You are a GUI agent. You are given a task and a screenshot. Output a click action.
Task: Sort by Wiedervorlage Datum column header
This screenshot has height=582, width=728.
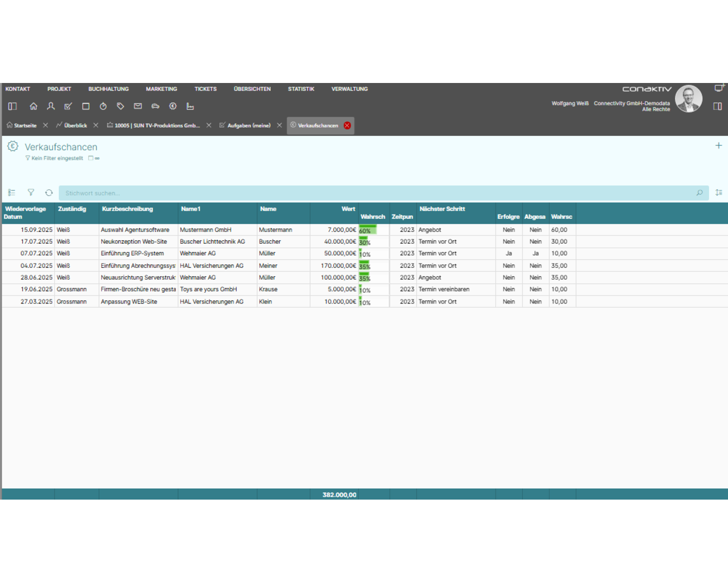(28, 213)
